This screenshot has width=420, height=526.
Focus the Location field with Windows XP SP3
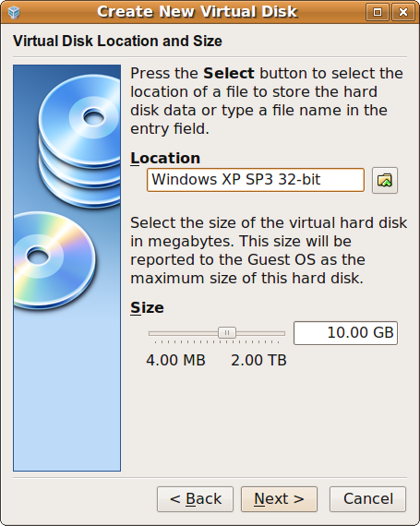[x=256, y=180]
